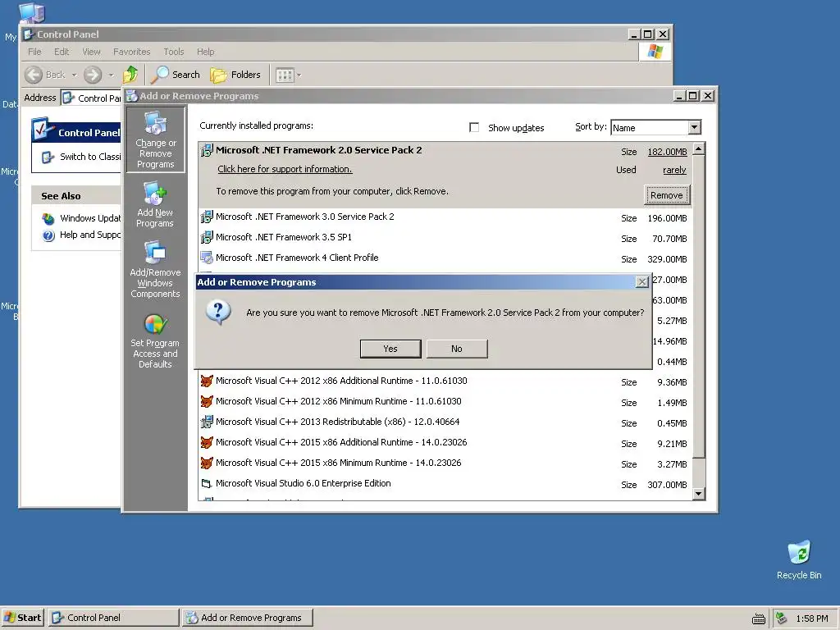Click No in the confirmation dialog
Image resolution: width=840 pixels, height=630 pixels.
[x=457, y=349]
